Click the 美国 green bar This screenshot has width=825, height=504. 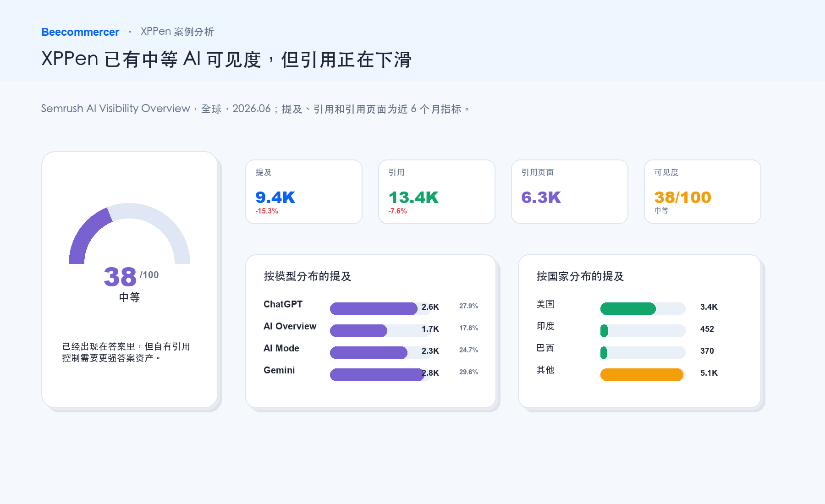coord(628,309)
